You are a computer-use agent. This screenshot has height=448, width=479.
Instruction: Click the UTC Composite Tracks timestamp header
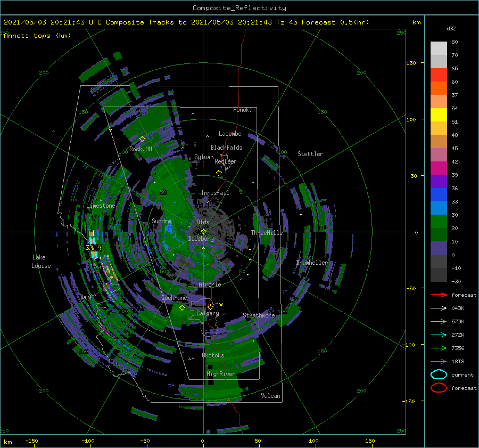point(186,22)
